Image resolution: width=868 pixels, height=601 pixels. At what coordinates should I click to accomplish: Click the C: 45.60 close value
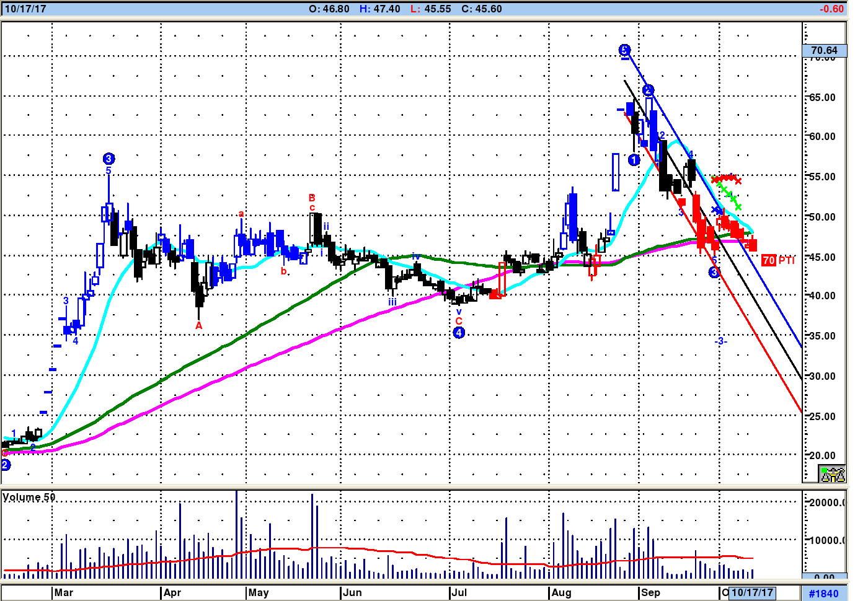482,9
